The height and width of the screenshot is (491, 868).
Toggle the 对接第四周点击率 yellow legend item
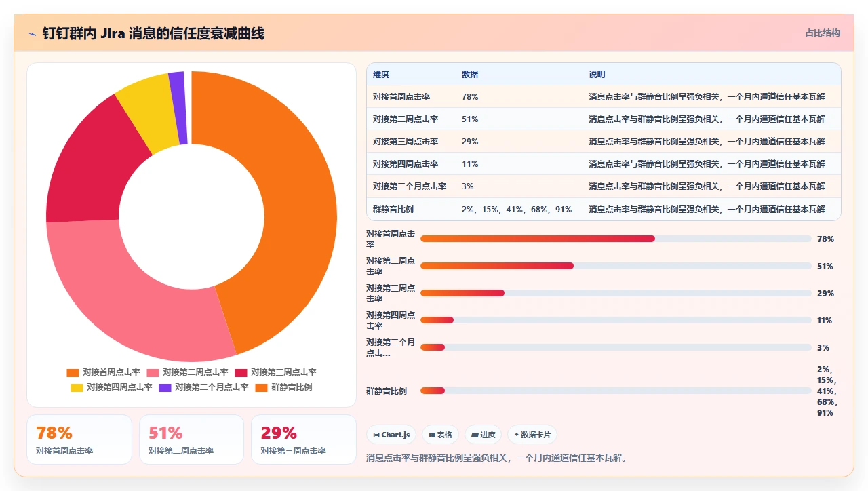coord(112,387)
